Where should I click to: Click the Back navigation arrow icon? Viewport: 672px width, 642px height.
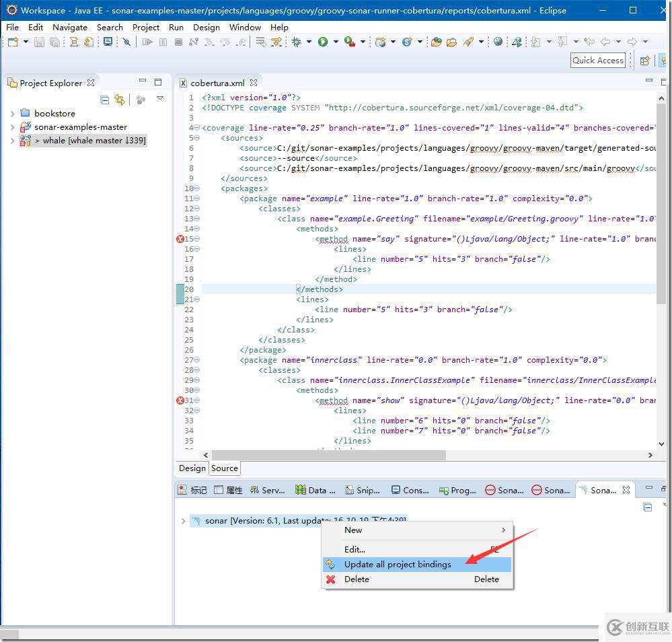coord(605,42)
